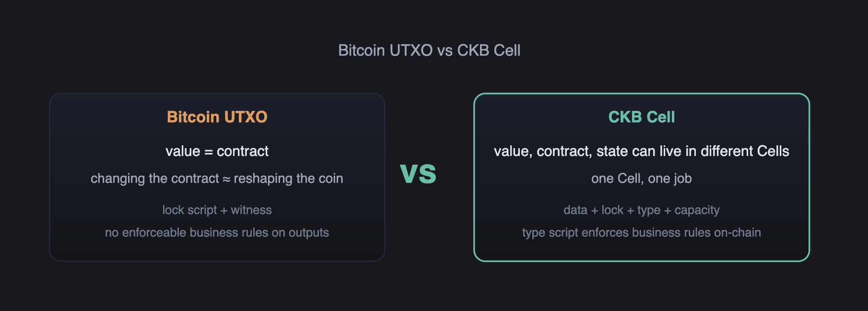Click the word 'capacity' in right card

pyautogui.click(x=697, y=210)
